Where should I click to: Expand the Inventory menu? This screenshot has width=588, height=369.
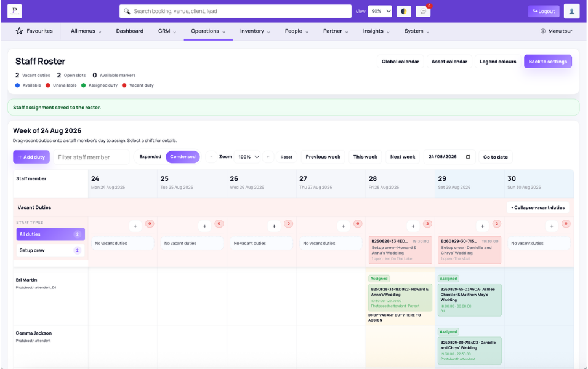[255, 31]
